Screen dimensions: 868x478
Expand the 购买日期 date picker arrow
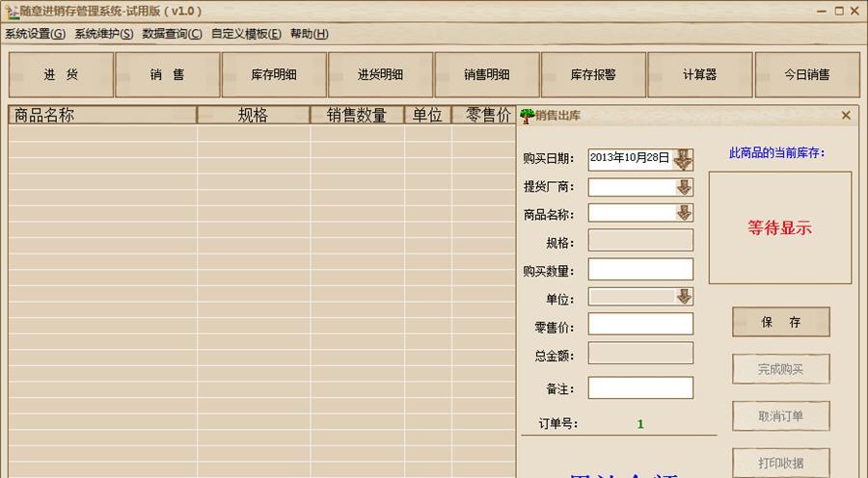(x=683, y=159)
